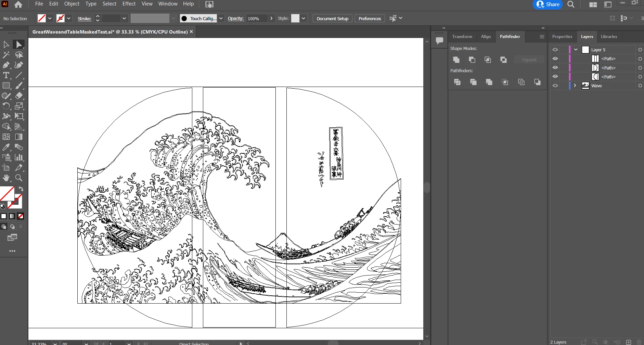Select the Eraser tool
This screenshot has width=644, height=345.
pyautogui.click(x=19, y=96)
